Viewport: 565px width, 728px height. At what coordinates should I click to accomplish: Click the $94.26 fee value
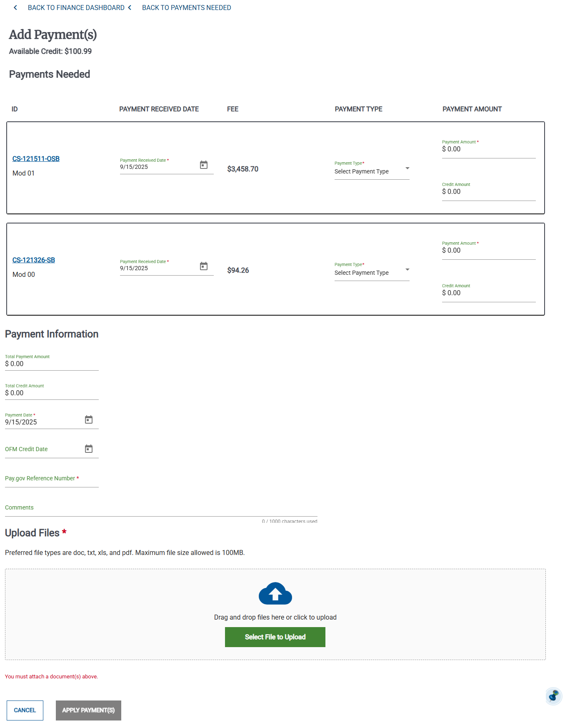tap(238, 270)
